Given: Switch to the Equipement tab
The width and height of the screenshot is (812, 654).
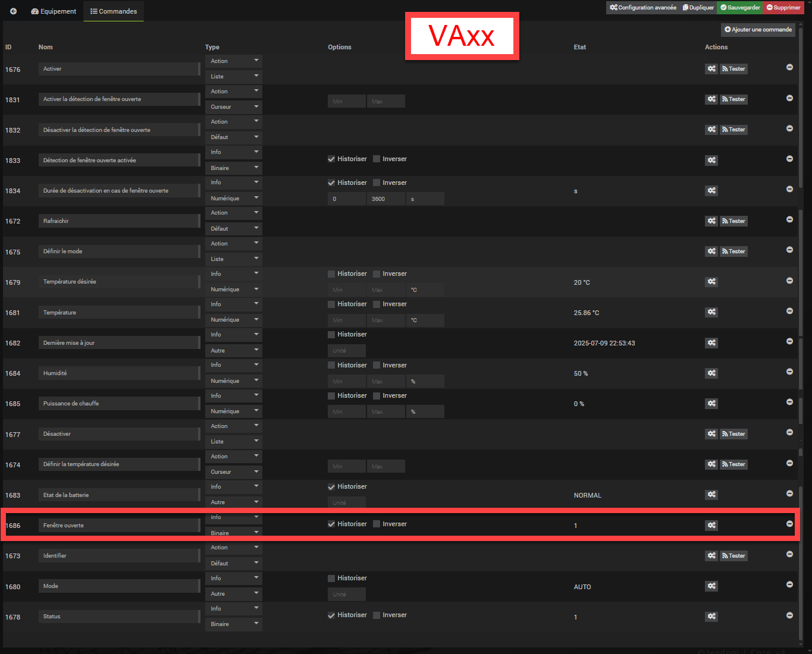Looking at the screenshot, I should pyautogui.click(x=54, y=11).
